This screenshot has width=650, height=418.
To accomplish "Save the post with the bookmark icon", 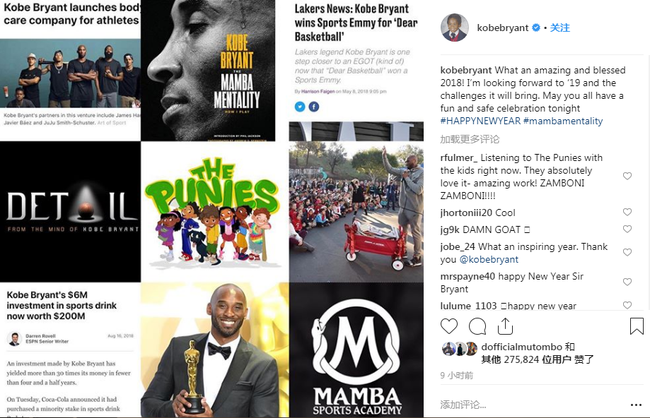I will click(x=636, y=326).
